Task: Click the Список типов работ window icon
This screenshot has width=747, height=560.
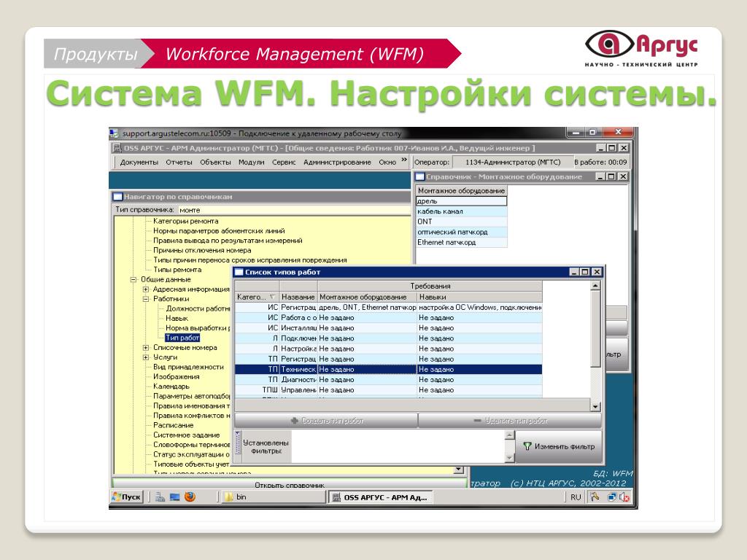Action: point(239,273)
